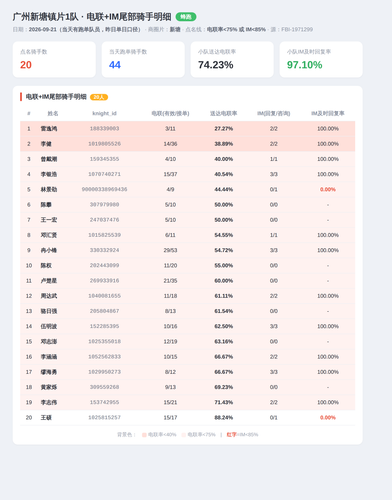Click the orange 20人 count badge

click(99, 97)
